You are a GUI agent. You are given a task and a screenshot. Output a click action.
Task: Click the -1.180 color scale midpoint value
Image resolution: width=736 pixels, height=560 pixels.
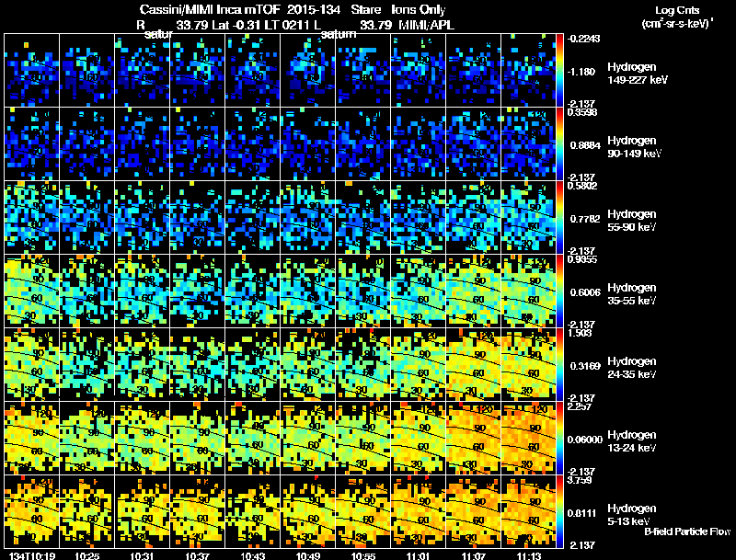pyautogui.click(x=582, y=72)
